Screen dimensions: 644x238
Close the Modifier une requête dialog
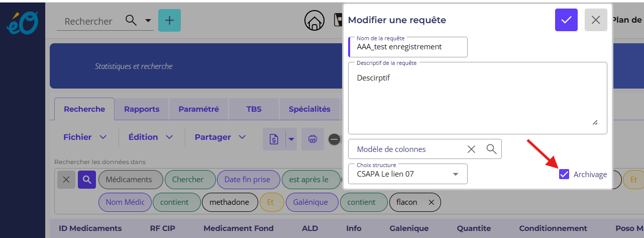(x=596, y=20)
